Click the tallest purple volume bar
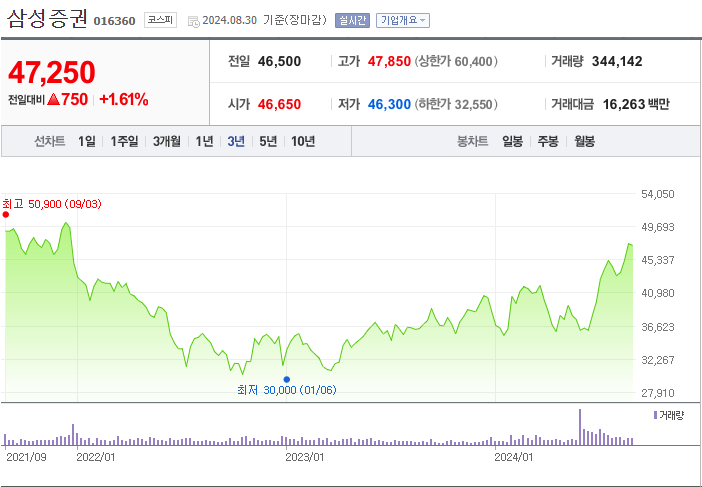 pos(580,427)
